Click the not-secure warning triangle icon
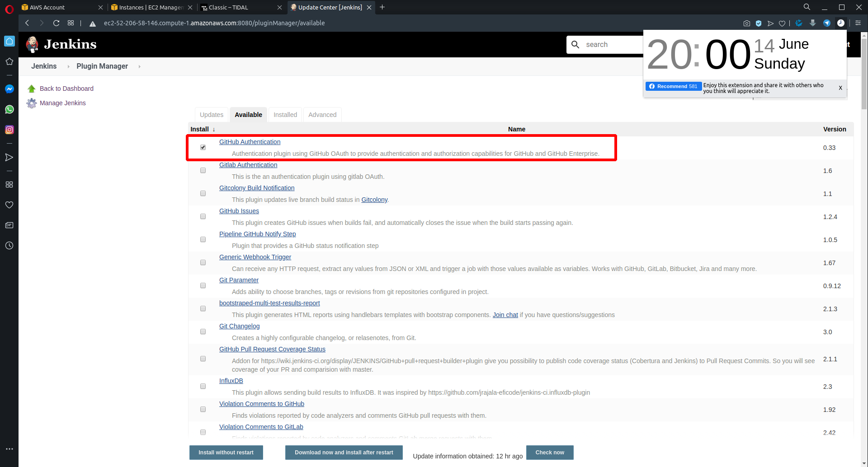Screen dimensions: 868x467 (x=93, y=23)
